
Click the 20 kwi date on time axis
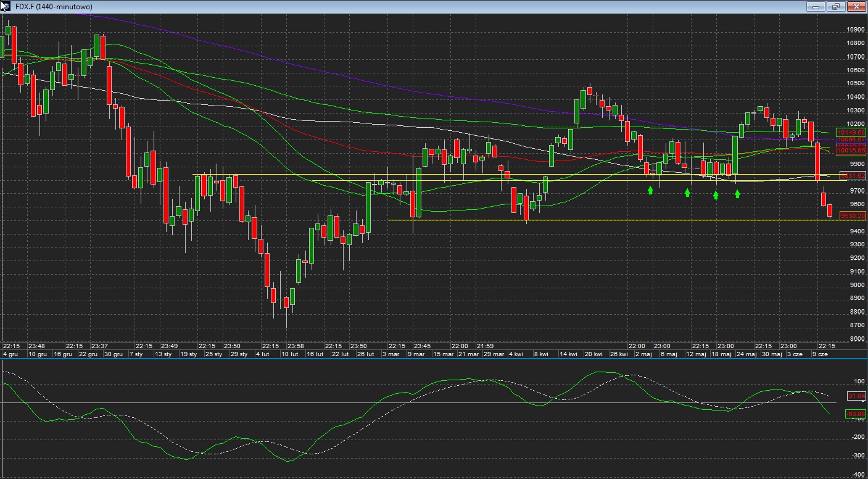pos(593,354)
